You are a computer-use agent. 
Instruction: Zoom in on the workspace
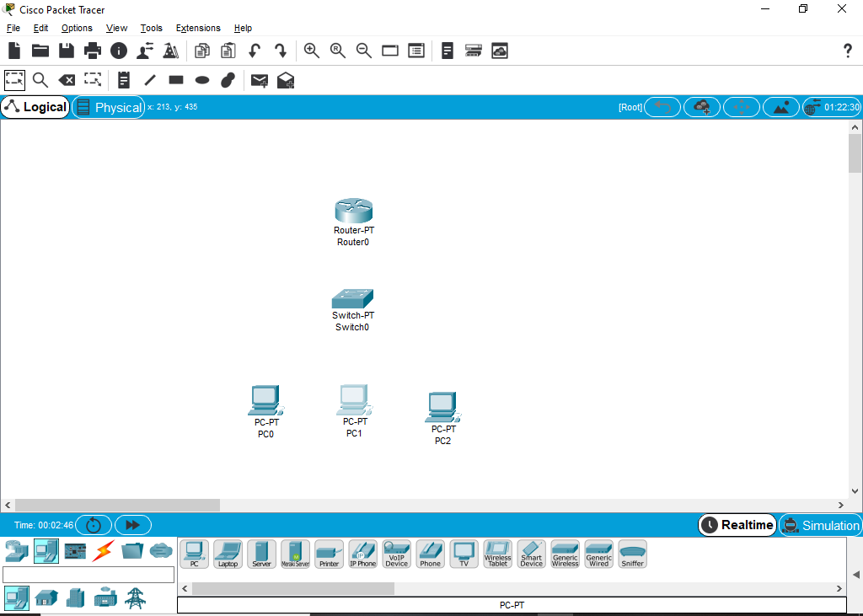(x=312, y=51)
